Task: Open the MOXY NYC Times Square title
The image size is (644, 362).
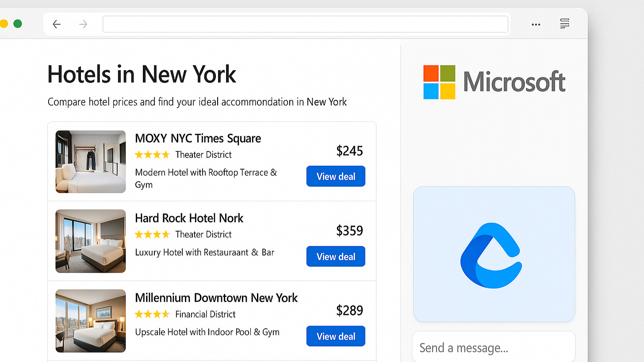Action: [x=198, y=138]
